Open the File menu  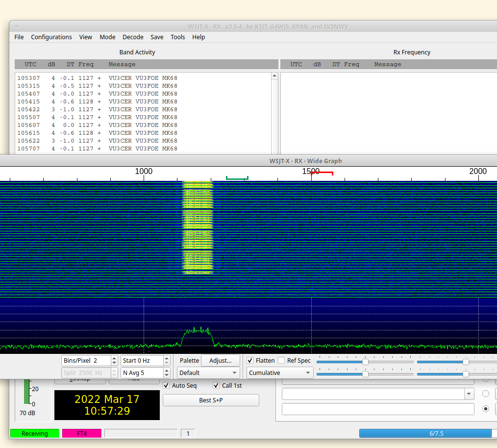(x=19, y=37)
